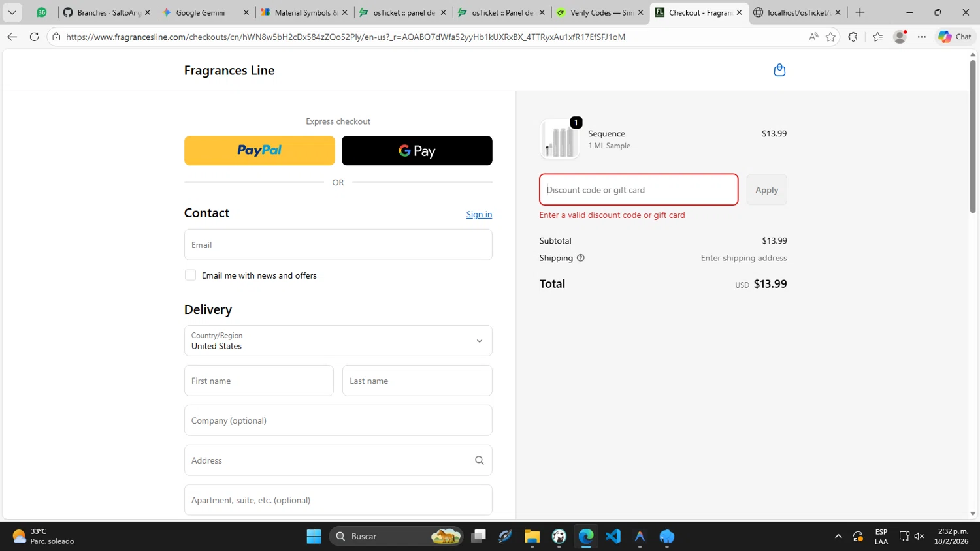This screenshot has width=980, height=551.
Task: Open File Explorer from taskbar
Action: click(532, 536)
